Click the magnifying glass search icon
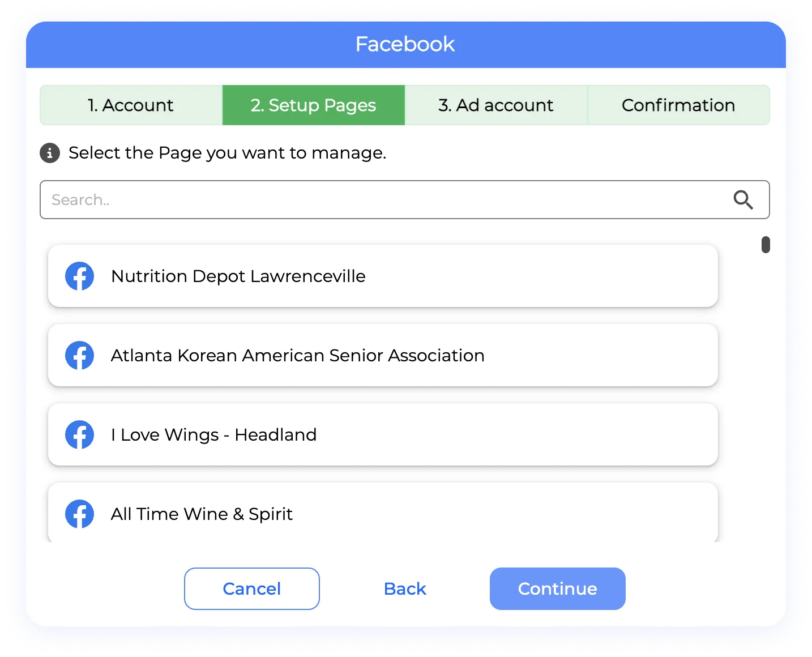Image resolution: width=812 pixels, height=657 pixels. coord(743,200)
